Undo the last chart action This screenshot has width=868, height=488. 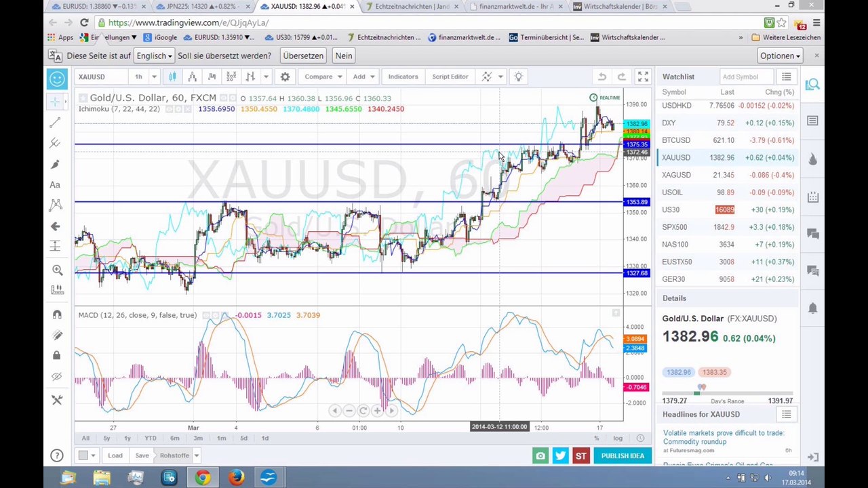pos(602,77)
